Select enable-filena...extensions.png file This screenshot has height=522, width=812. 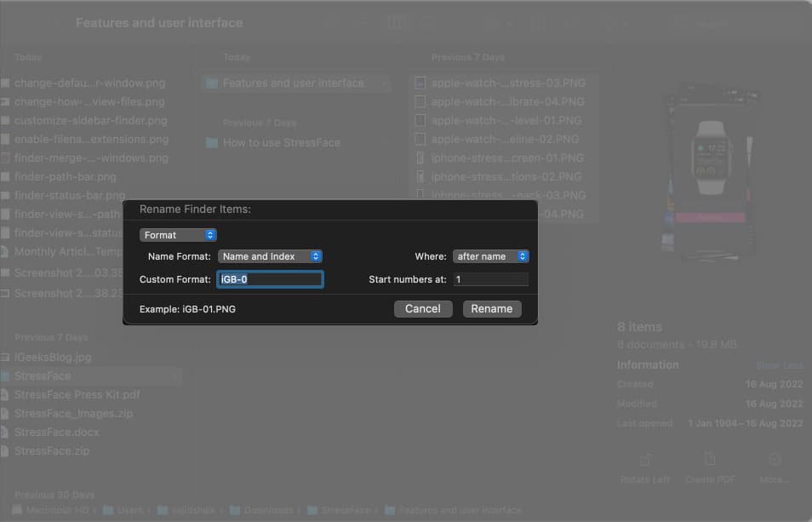click(91, 140)
